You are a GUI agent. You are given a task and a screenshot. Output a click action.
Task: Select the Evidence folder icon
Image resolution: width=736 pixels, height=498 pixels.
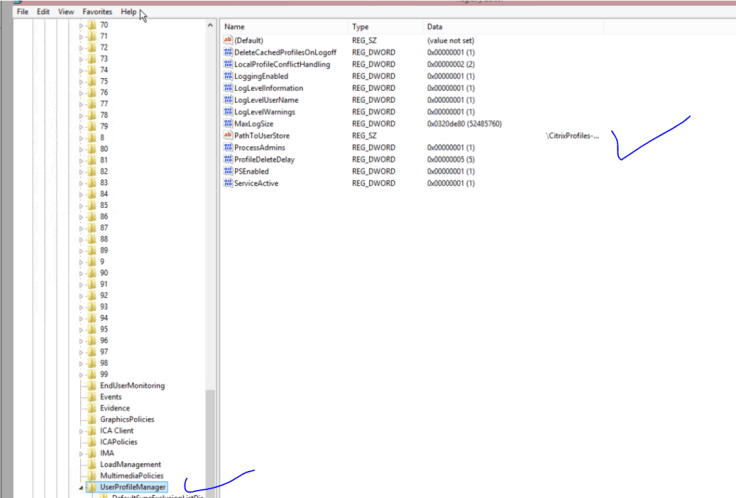(x=92, y=408)
